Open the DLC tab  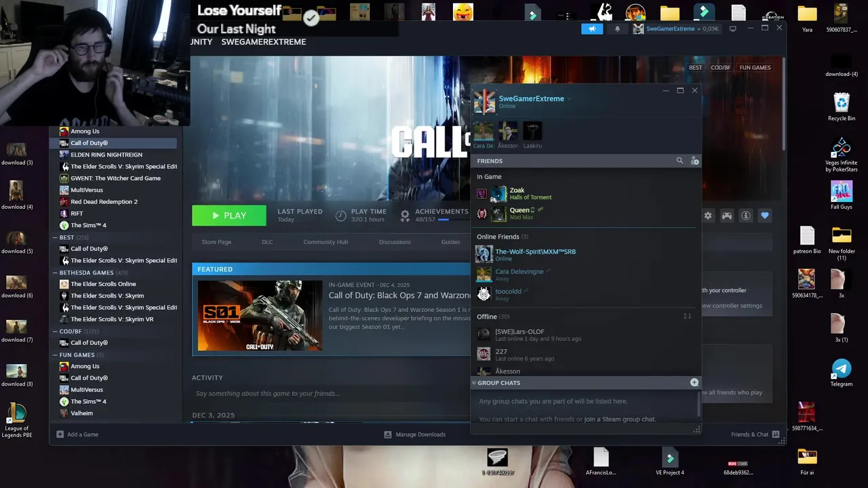[267, 242]
